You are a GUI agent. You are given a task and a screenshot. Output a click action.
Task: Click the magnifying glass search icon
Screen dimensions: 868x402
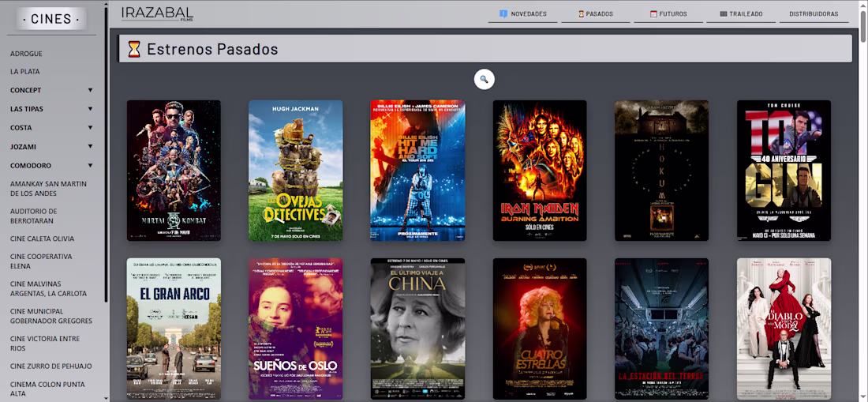[x=484, y=79]
